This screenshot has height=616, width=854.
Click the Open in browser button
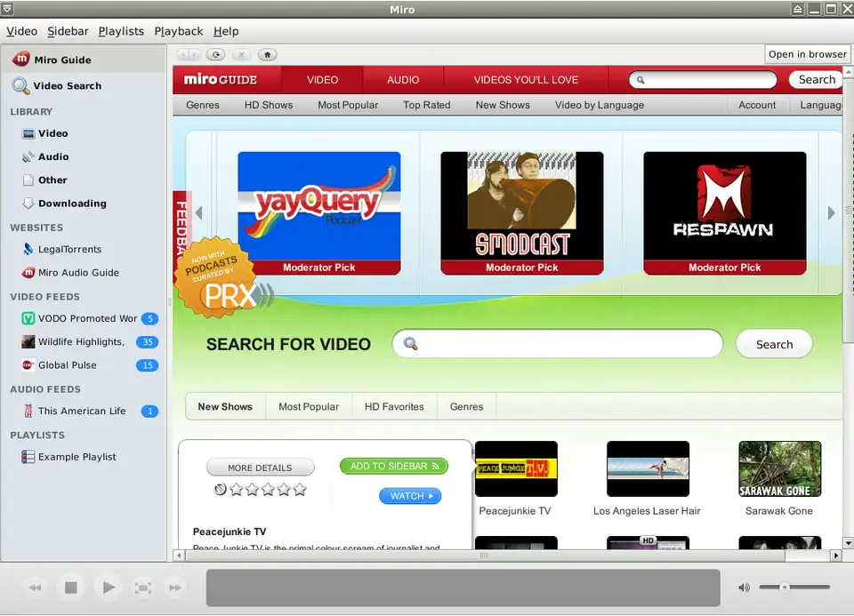807,54
